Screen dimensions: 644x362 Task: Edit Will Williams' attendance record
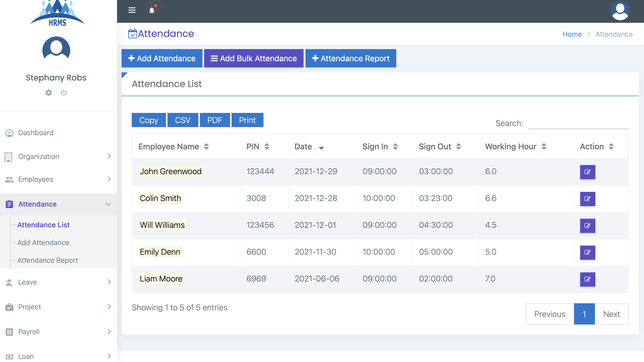point(588,226)
